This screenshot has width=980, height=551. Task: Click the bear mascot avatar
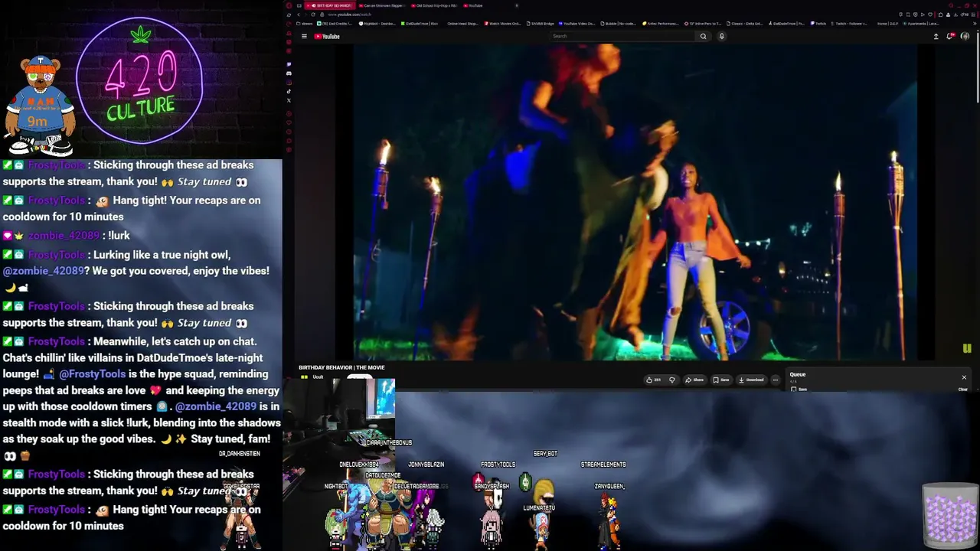[39, 106]
